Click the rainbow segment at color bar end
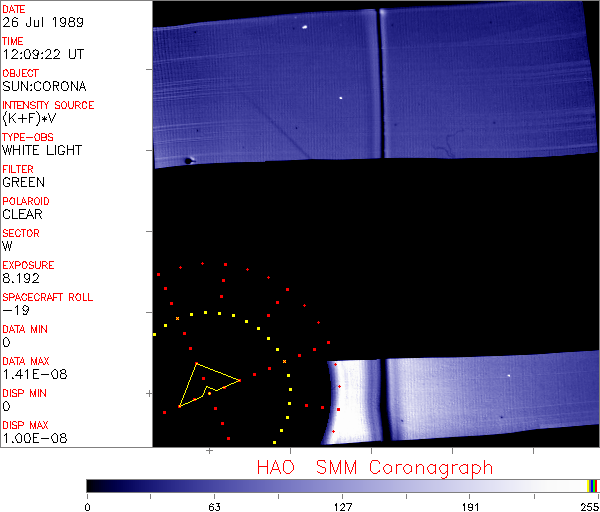The width and height of the screenshot is (600, 512). click(x=593, y=485)
